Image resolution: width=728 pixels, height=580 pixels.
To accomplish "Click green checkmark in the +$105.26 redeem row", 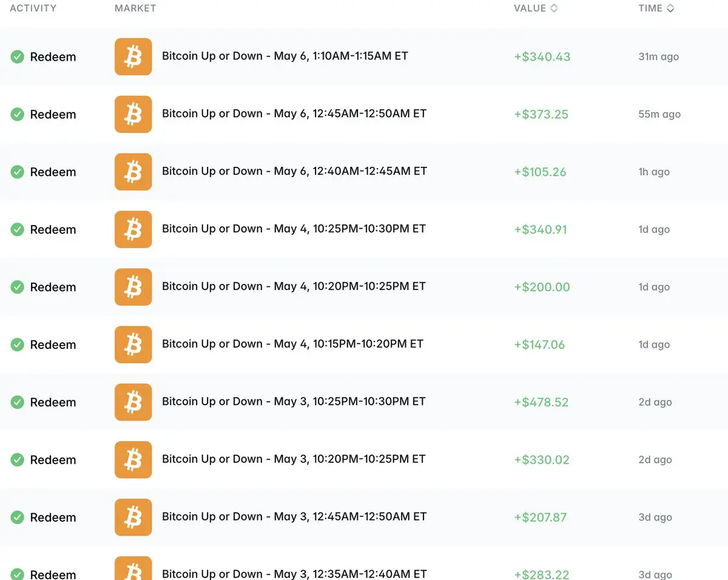I will [18, 172].
